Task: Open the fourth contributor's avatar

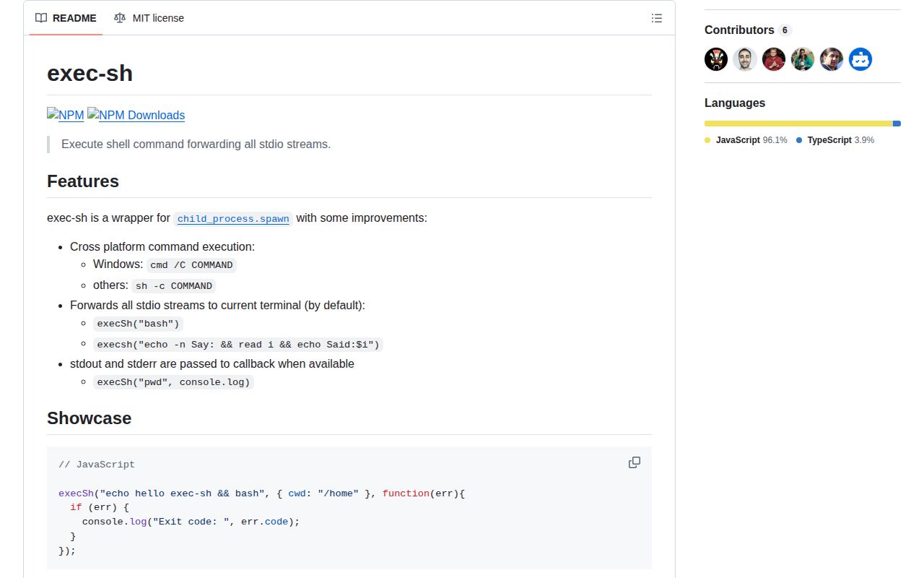Action: coord(803,59)
